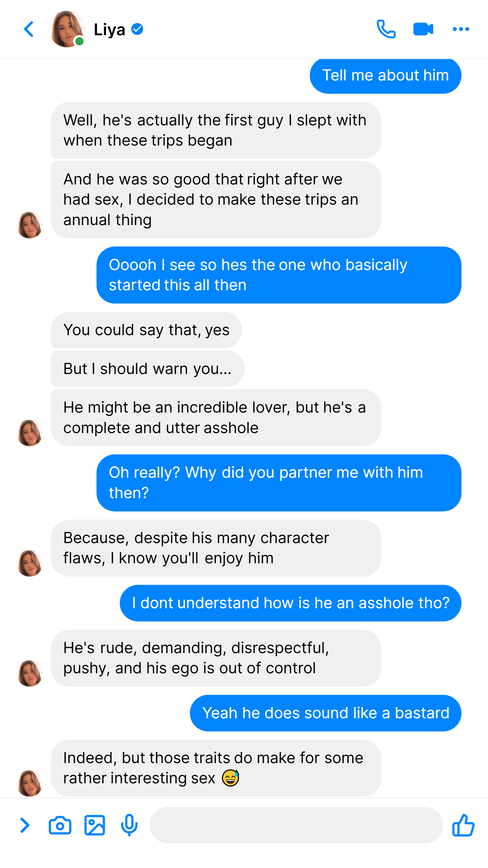Tap the microphone to record voice message
Image resolution: width=488 pixels, height=868 pixels.
(x=129, y=825)
